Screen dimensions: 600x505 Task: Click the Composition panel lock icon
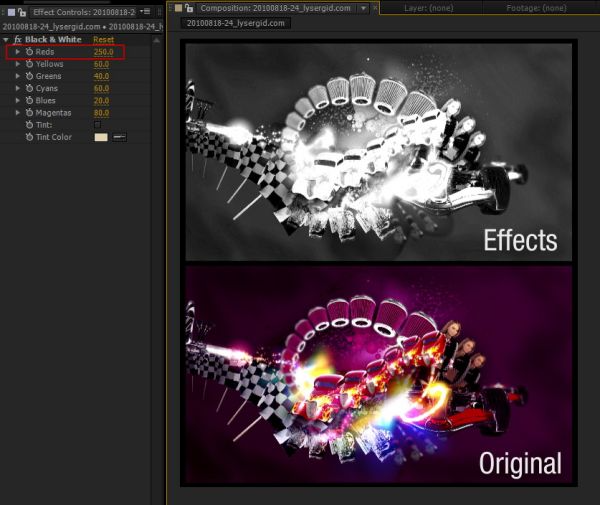[189, 8]
